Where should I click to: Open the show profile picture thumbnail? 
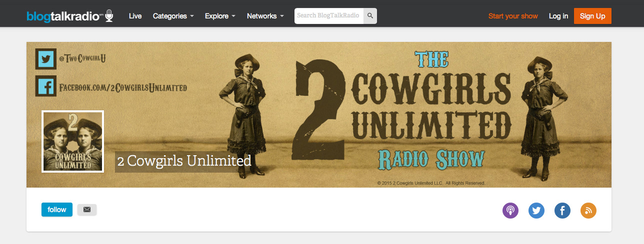pyautogui.click(x=72, y=141)
